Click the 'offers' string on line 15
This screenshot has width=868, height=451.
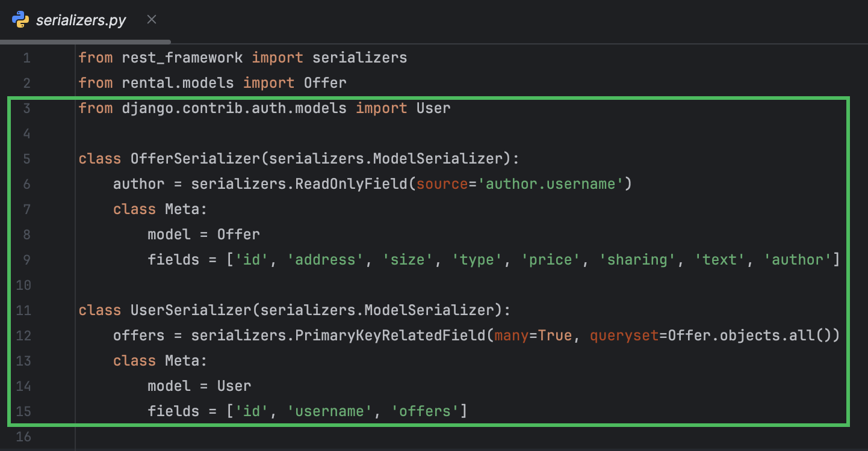[x=425, y=411]
